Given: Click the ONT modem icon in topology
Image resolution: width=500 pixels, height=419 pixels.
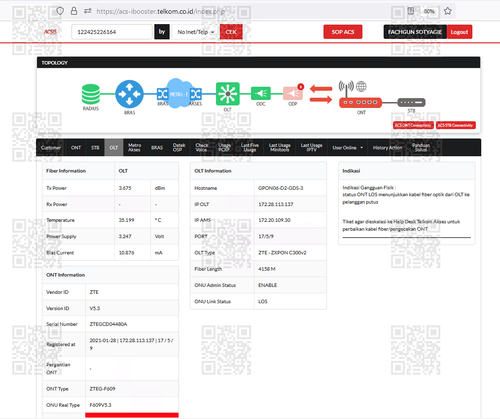Looking at the screenshot, I should [360, 102].
